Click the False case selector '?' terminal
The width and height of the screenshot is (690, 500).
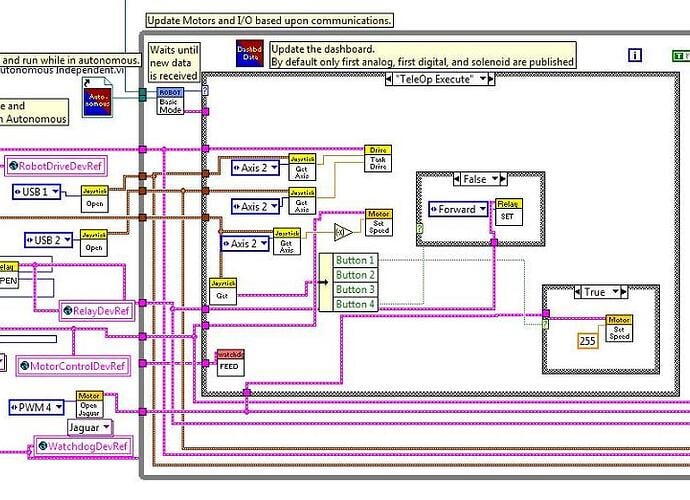pyautogui.click(x=420, y=229)
